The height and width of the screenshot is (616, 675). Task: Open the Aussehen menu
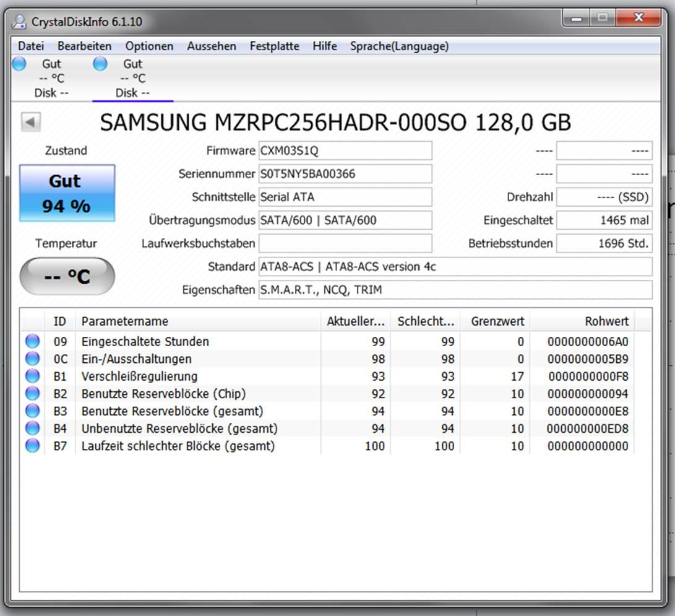point(212,46)
